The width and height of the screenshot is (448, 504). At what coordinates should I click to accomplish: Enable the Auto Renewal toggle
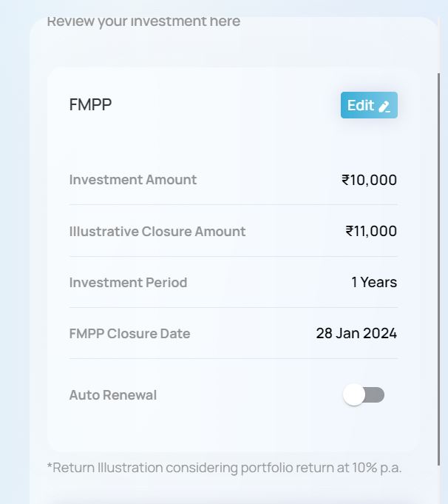pos(364,394)
